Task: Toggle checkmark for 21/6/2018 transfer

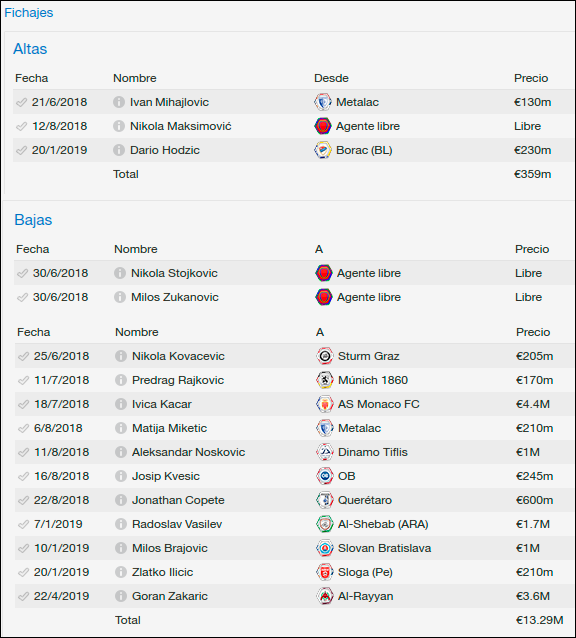Action: (22, 102)
